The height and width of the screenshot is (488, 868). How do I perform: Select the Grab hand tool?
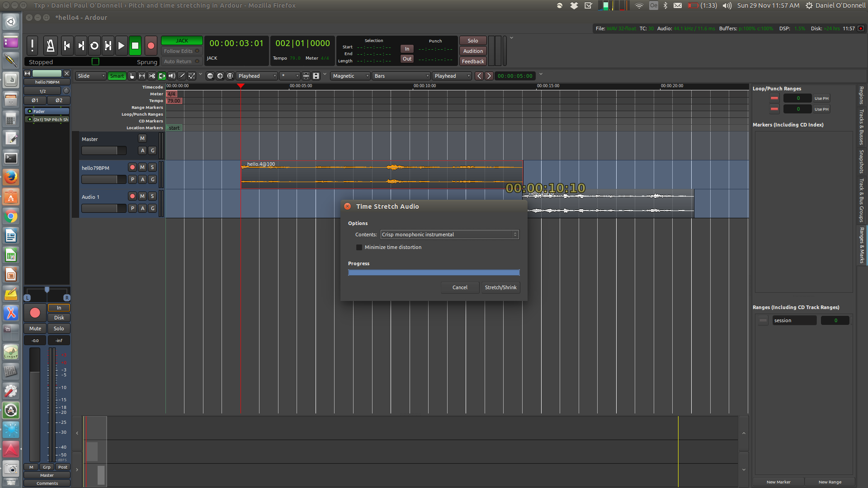click(132, 76)
